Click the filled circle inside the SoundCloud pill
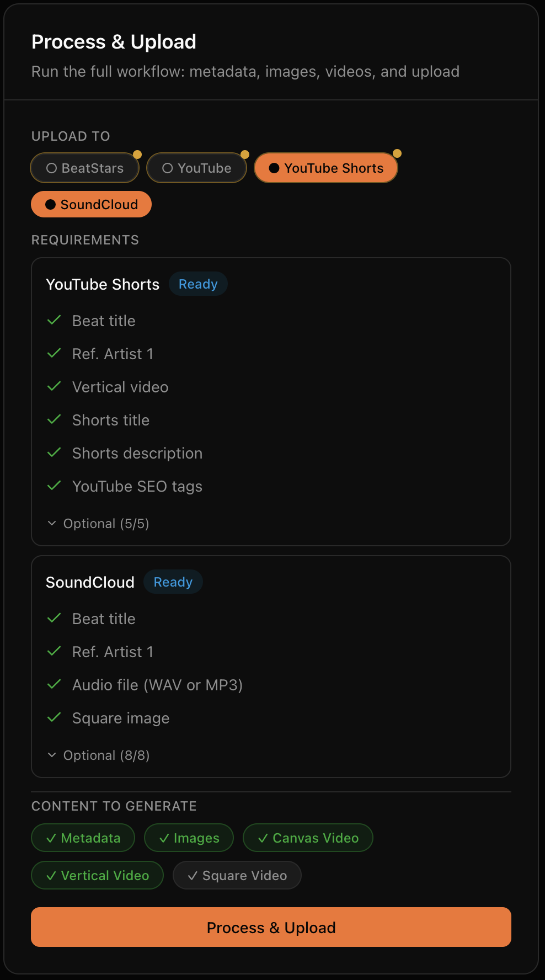Image resolution: width=545 pixels, height=980 pixels. 50,204
